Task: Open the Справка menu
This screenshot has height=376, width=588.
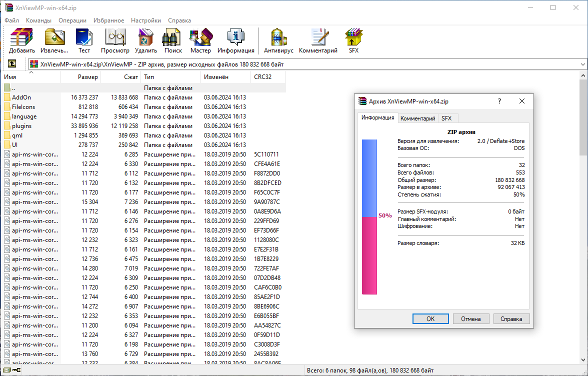Action: [x=179, y=20]
